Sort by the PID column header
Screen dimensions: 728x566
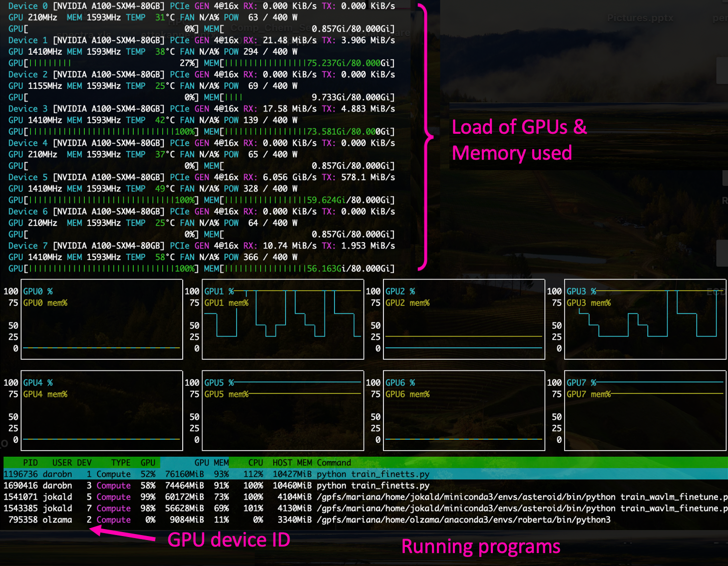point(30,463)
